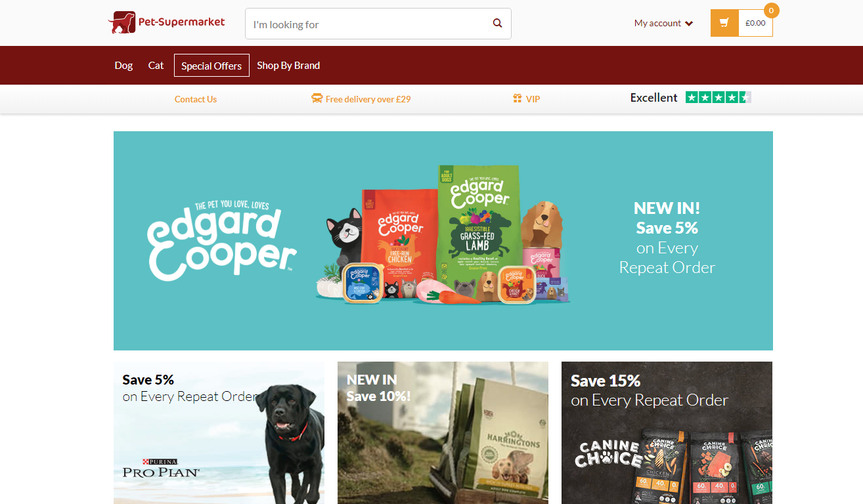The image size is (863, 504).
Task: Open the Shop By Brand menu
Action: tap(288, 66)
